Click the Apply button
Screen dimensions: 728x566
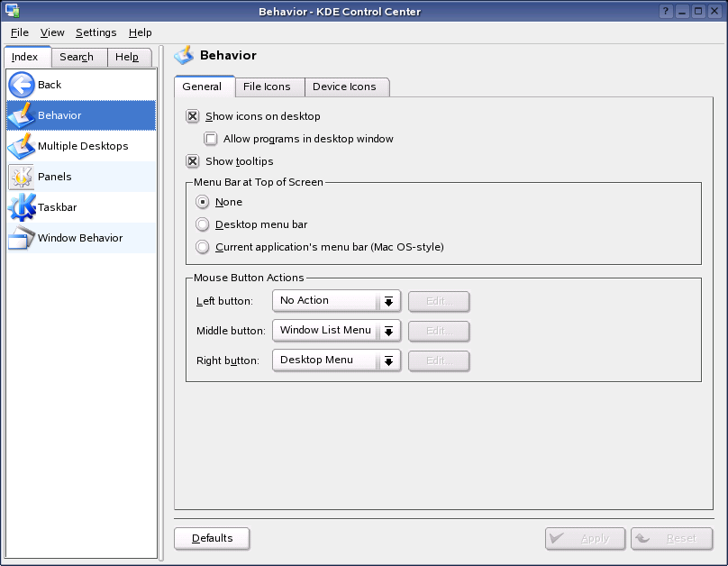tap(585, 539)
